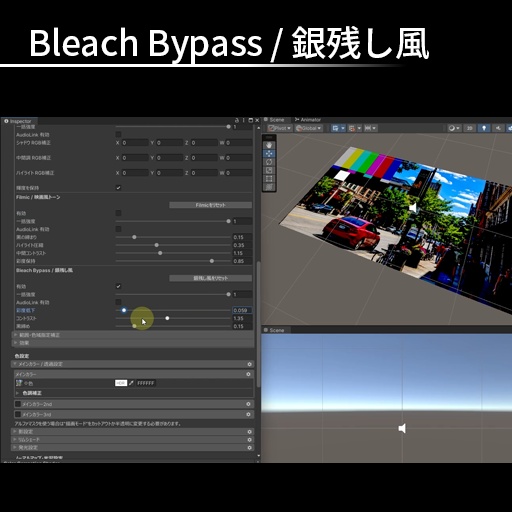
Task: Open the HDR main color swatch
Action: click(x=121, y=383)
